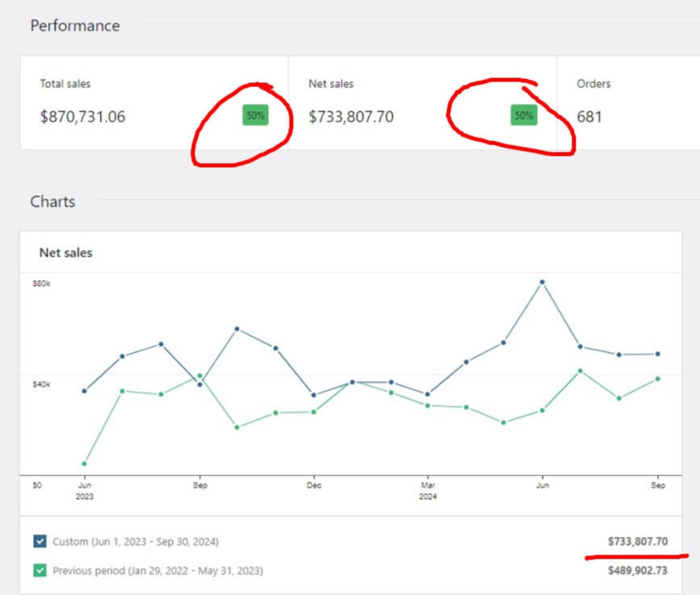Select the $870,731.06 total sales value
The width and height of the screenshot is (700, 595).
82,116
